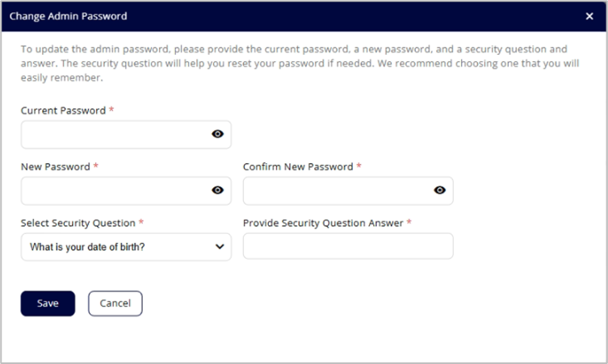
Task: Toggle visibility of Confirm New Password
Action: pyautogui.click(x=439, y=190)
